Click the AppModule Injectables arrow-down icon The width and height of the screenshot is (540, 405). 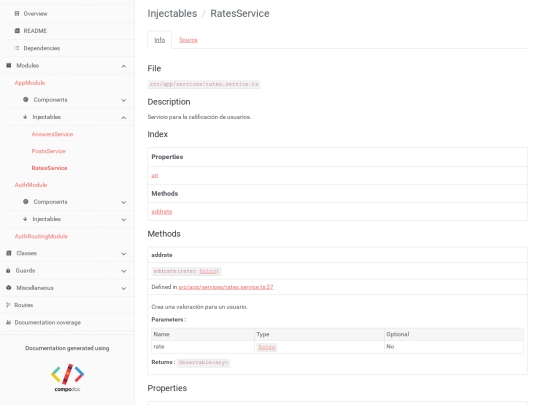click(x=25, y=117)
